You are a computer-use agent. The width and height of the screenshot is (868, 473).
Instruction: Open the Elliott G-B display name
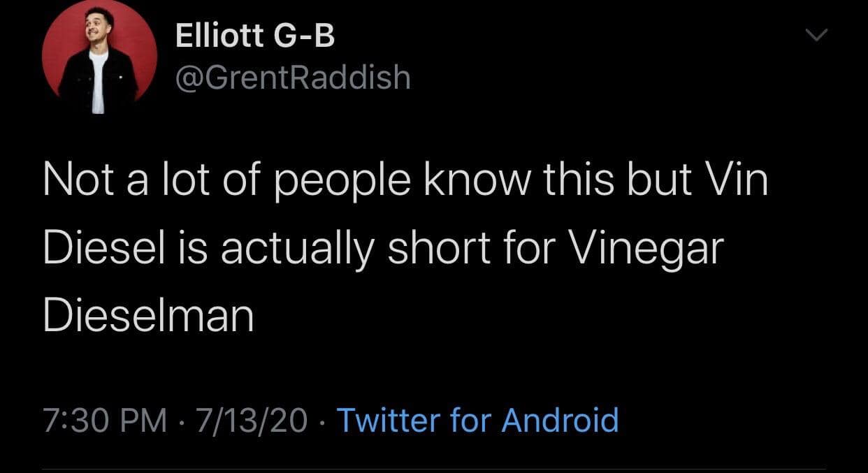255,36
